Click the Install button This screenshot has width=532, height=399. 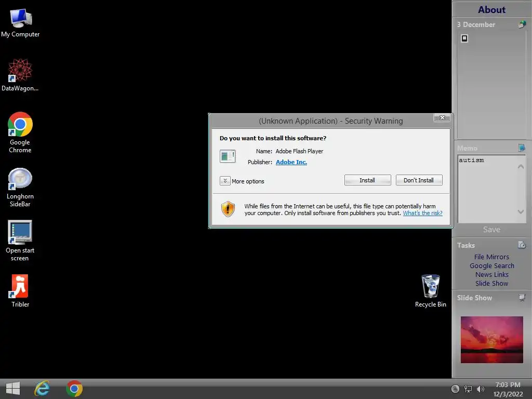367,180
